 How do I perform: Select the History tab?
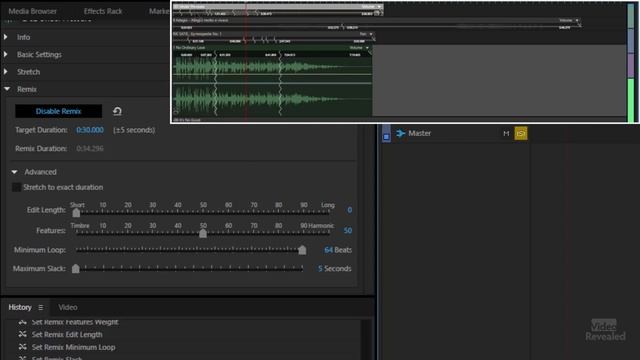tap(20, 307)
